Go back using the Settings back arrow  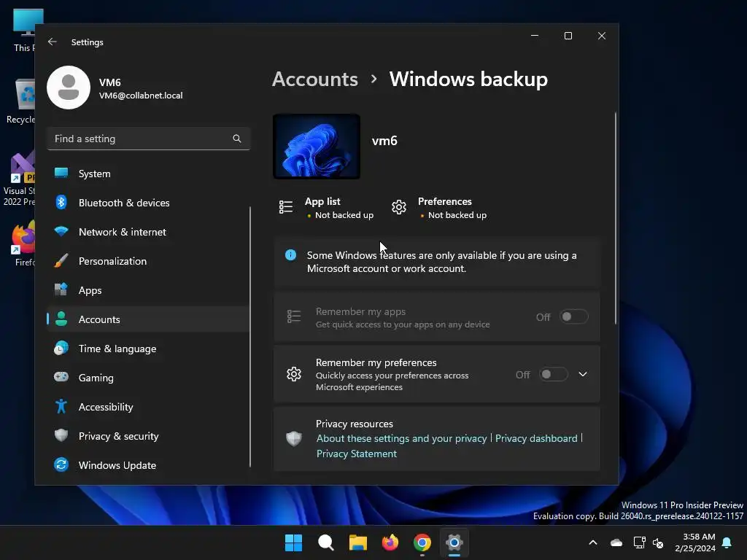53,42
